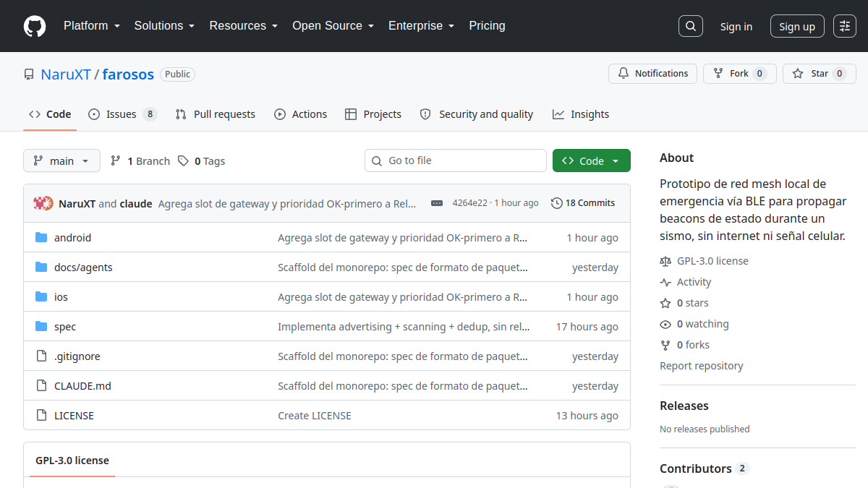Open the ios folder icon
Screen dimensions: 868x488
click(x=41, y=297)
